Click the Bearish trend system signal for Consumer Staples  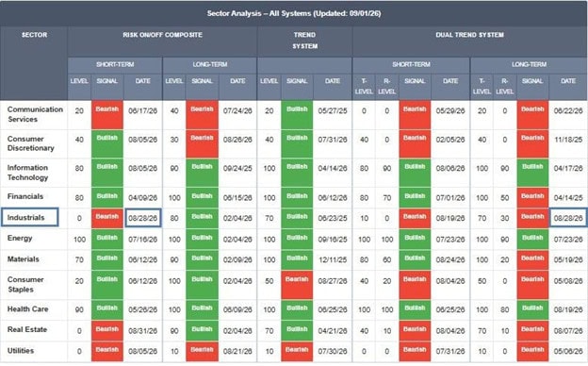pyautogui.click(x=297, y=285)
